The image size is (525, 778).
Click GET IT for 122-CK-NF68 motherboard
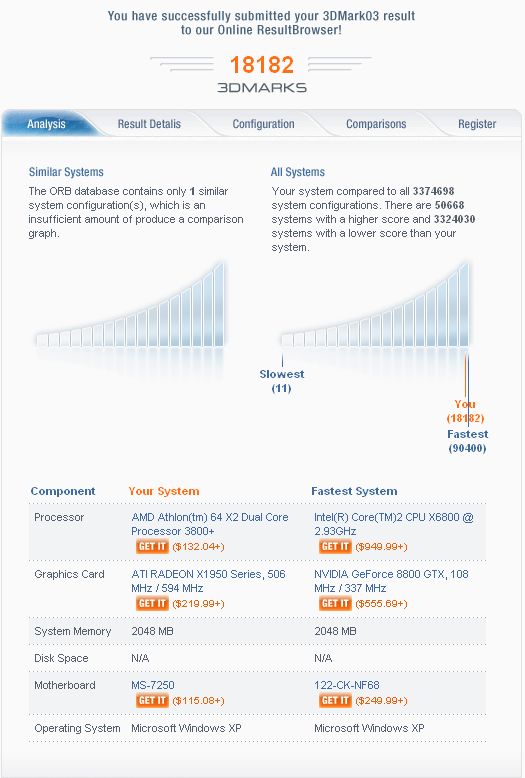pos(335,700)
